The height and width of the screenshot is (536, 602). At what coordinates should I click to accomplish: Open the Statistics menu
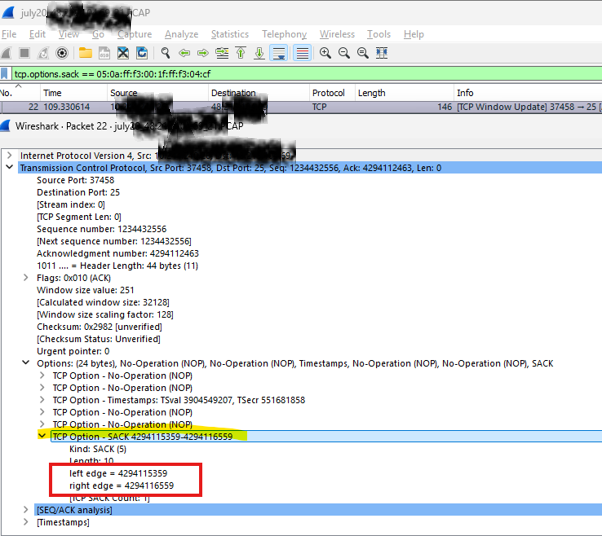[230, 34]
